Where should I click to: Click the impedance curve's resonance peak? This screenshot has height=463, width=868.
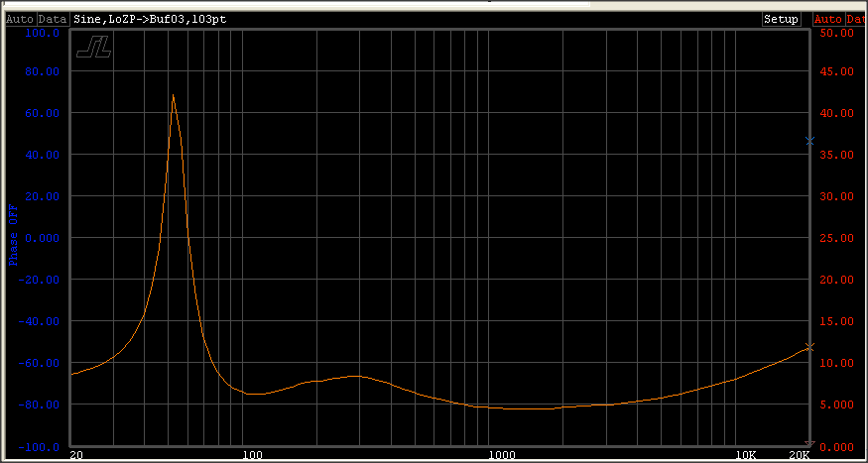174,95
